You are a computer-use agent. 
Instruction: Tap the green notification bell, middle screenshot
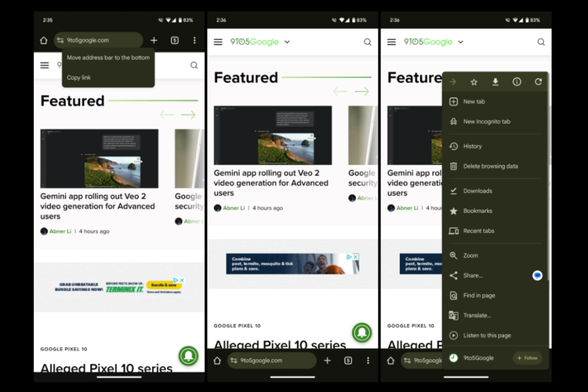(x=362, y=332)
